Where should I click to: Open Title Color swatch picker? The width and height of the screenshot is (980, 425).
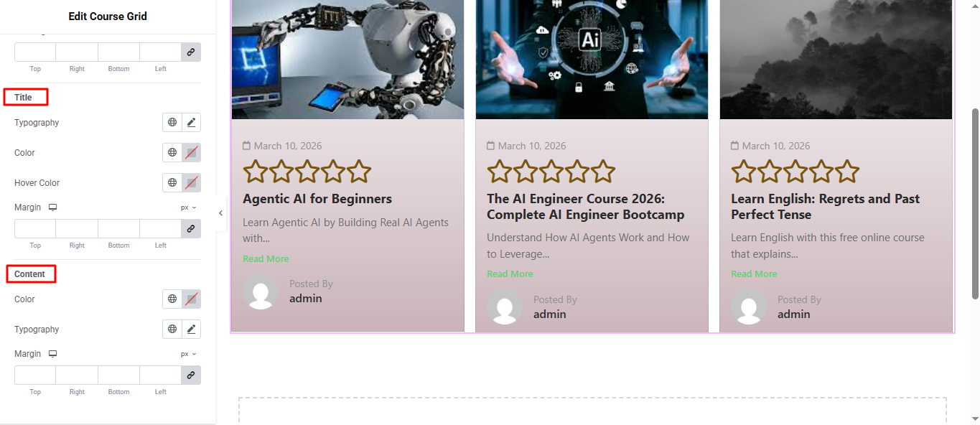point(191,153)
